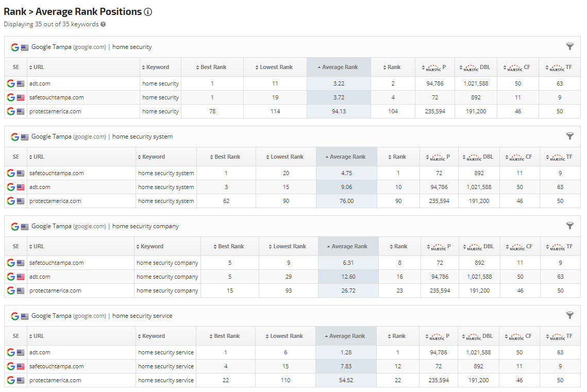Open safetouchtampa.com in home security system table
587x392 pixels.
point(56,173)
